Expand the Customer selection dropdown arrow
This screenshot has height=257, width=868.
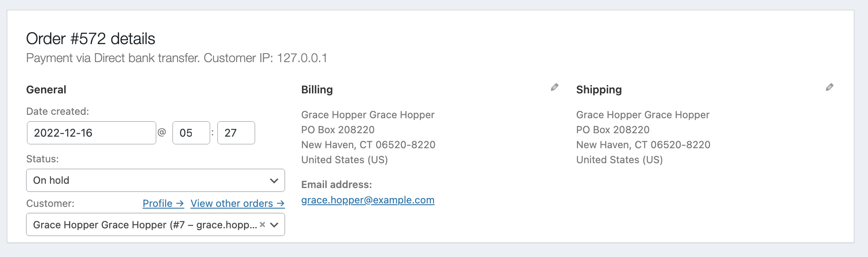[x=274, y=225]
